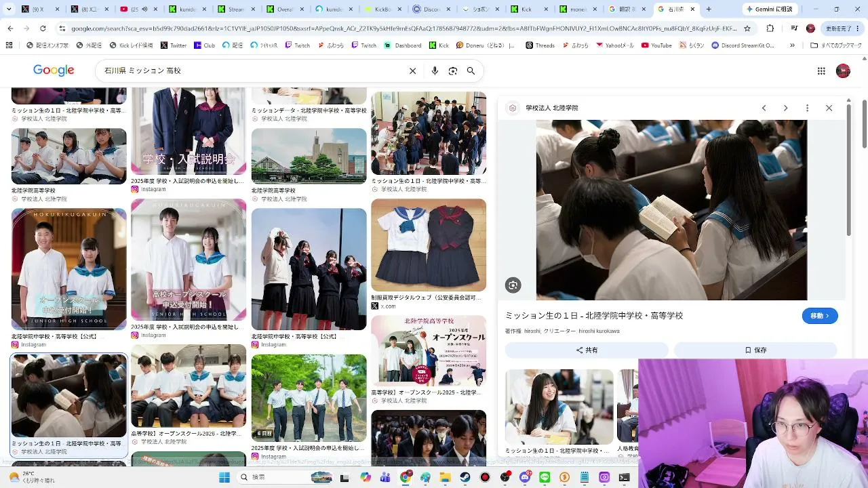
Task: Mute audio on the YouTube tab
Action: coord(144,9)
